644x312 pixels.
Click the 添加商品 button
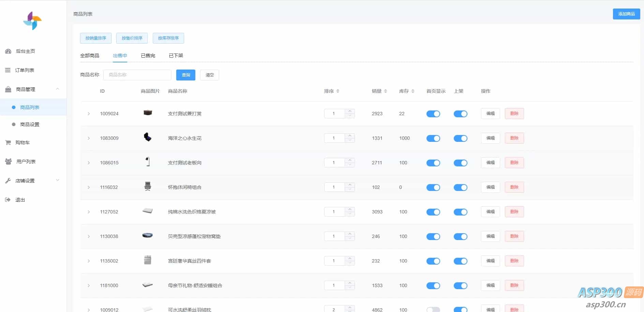[x=626, y=14]
